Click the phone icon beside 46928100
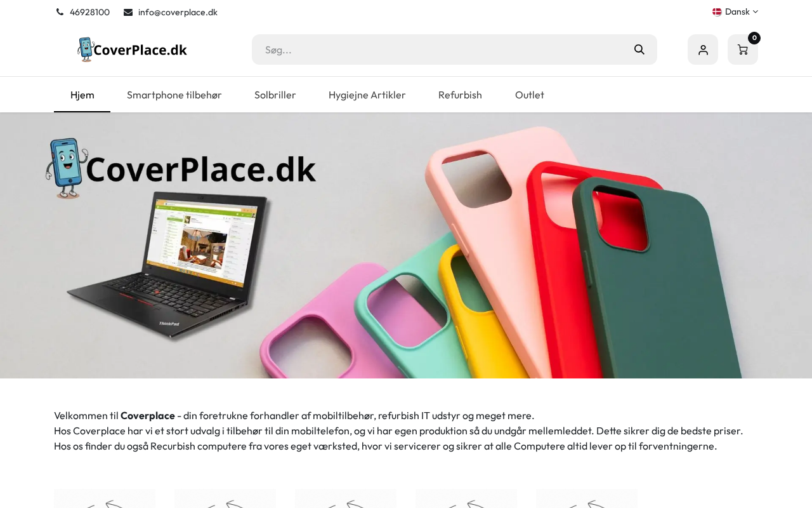The width and height of the screenshot is (812, 508). [60, 12]
